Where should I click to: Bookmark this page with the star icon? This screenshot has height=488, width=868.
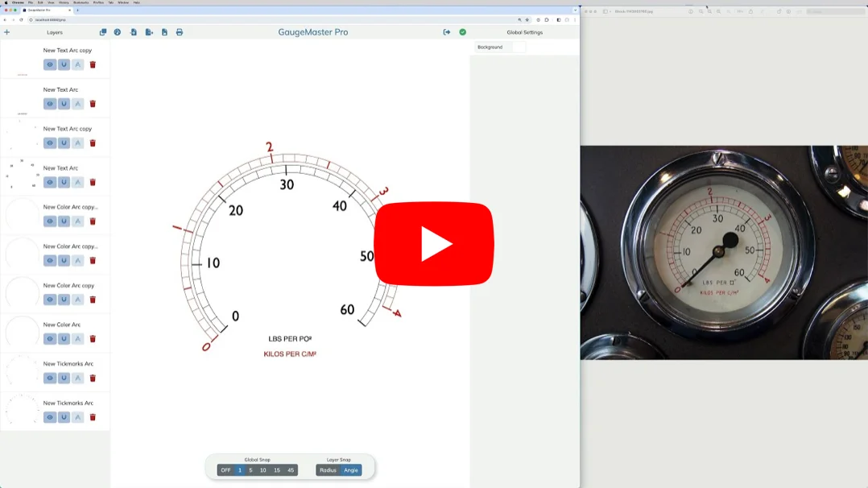coord(527,20)
